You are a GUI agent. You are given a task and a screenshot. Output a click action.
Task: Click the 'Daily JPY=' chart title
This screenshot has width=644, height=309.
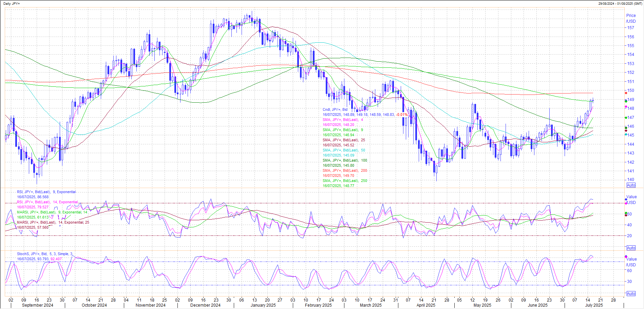[12, 4]
